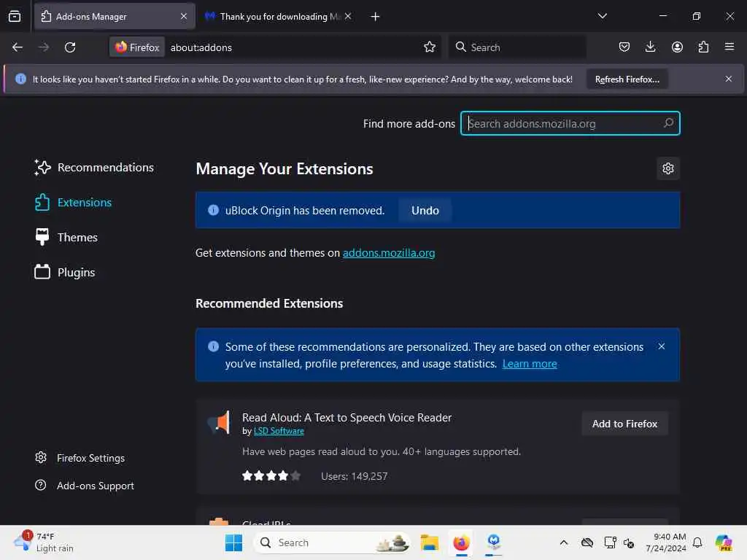Click the Read Aloud star rating
747x560 pixels.
[x=271, y=475]
